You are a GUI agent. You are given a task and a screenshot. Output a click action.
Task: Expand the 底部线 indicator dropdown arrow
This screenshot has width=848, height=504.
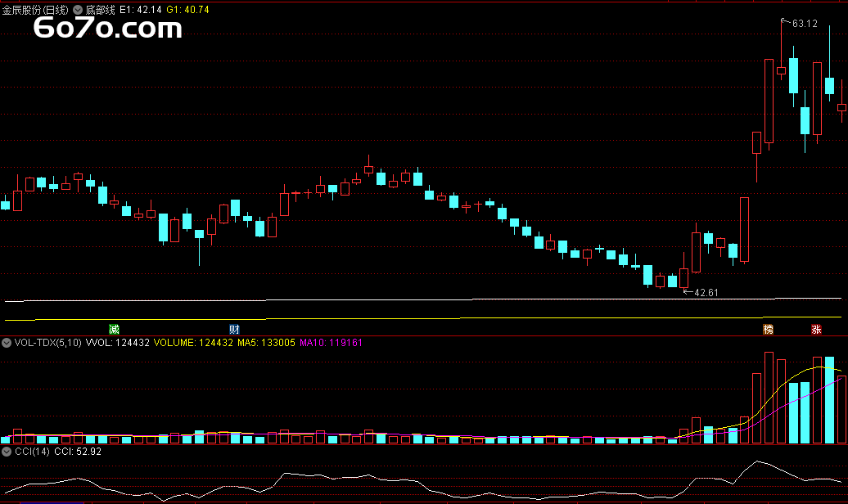(78, 10)
